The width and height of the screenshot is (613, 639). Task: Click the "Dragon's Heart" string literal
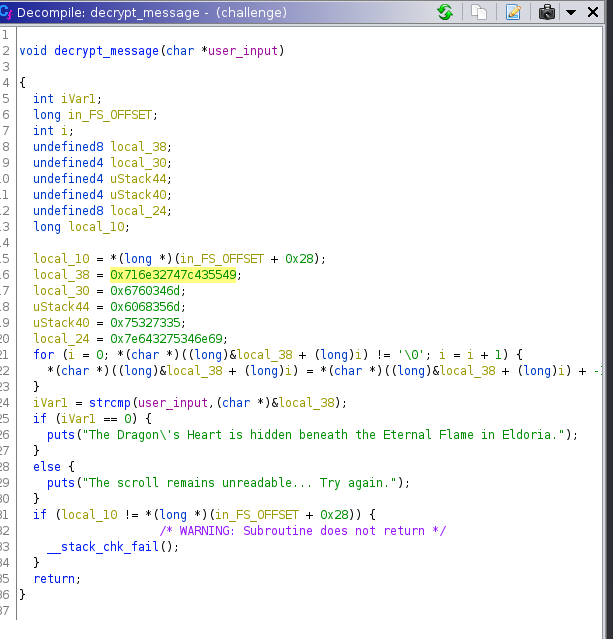[x=324, y=435]
